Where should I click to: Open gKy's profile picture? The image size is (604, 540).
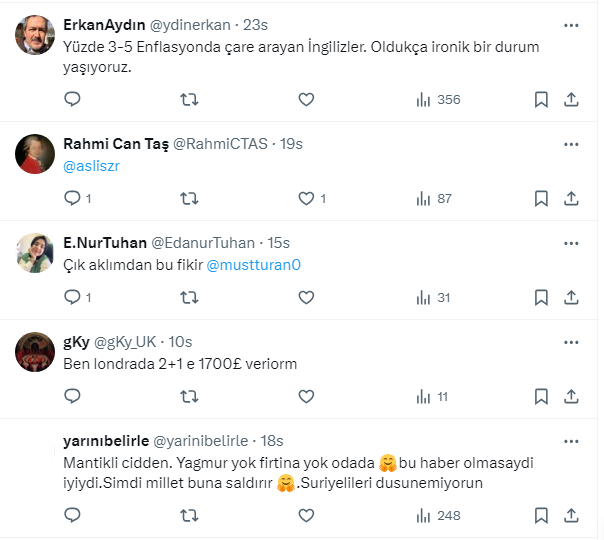(36, 351)
